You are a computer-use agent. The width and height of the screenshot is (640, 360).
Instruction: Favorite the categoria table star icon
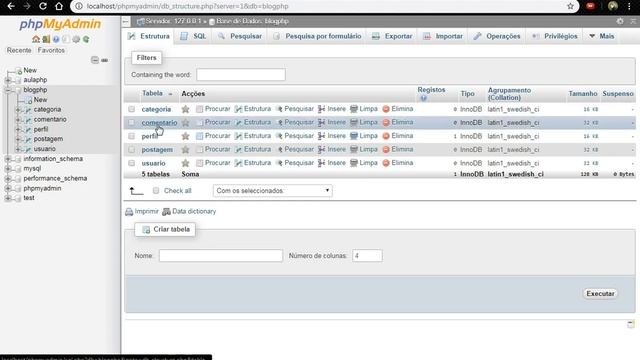click(185, 109)
